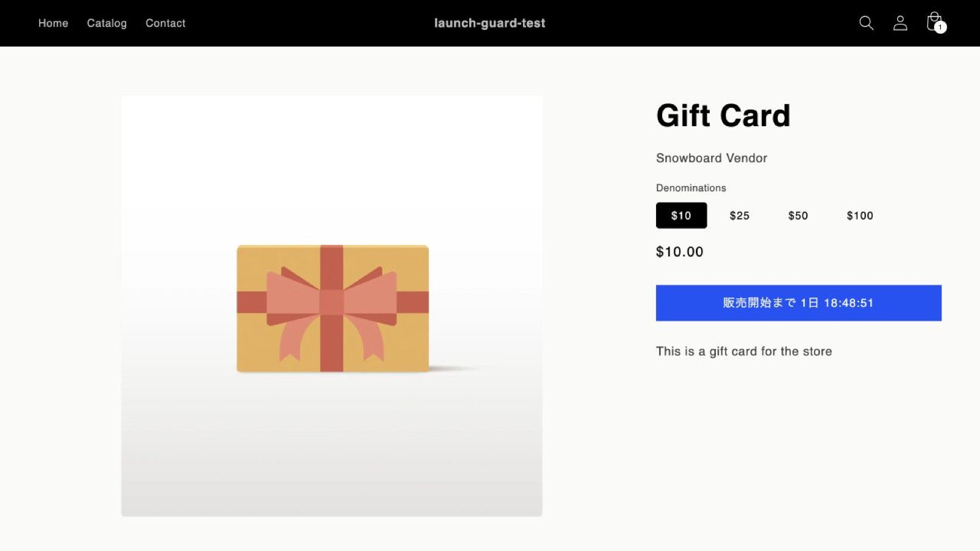Click the launch-guard-test store name
The width and height of the screenshot is (980, 551).
pos(489,23)
